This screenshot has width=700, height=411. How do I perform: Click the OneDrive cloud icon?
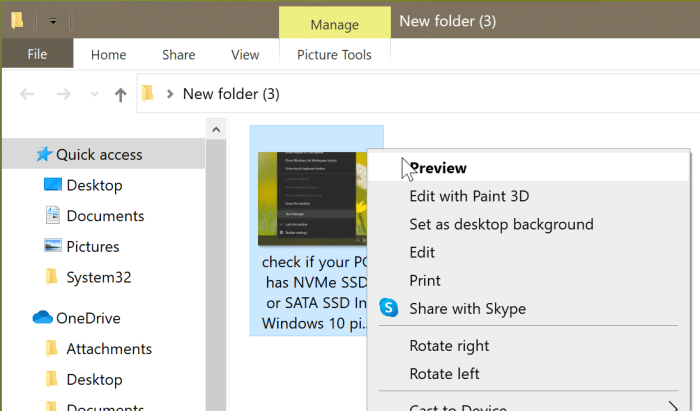click(x=42, y=317)
